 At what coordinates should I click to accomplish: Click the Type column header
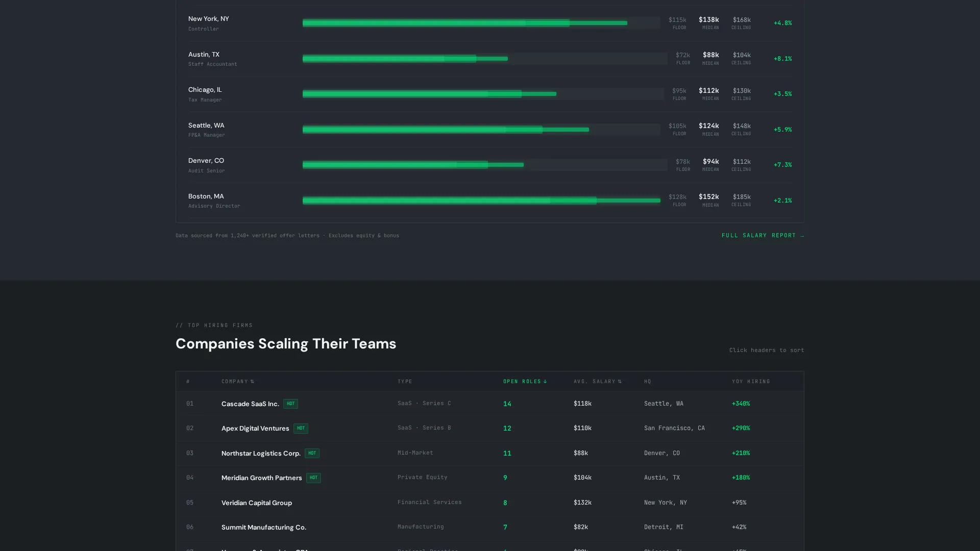tap(405, 382)
